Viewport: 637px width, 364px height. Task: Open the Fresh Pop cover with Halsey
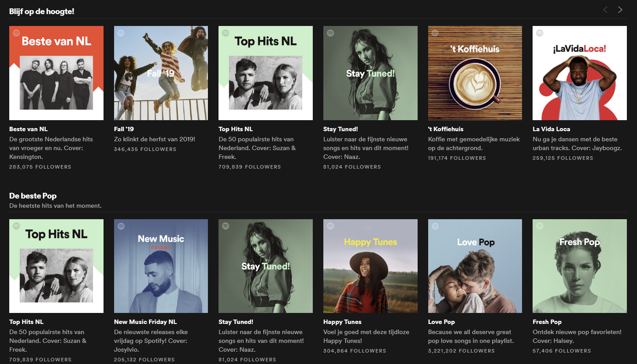pyautogui.click(x=579, y=266)
